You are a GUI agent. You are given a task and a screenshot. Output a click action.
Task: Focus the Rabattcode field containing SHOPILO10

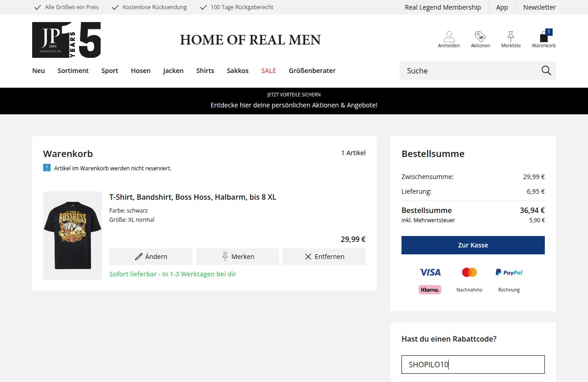pos(473,365)
